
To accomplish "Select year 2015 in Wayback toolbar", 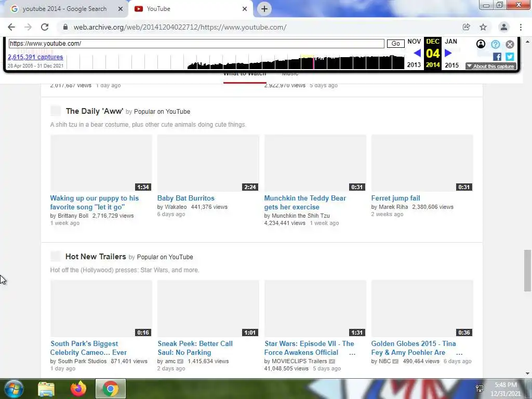I will 451,65.
